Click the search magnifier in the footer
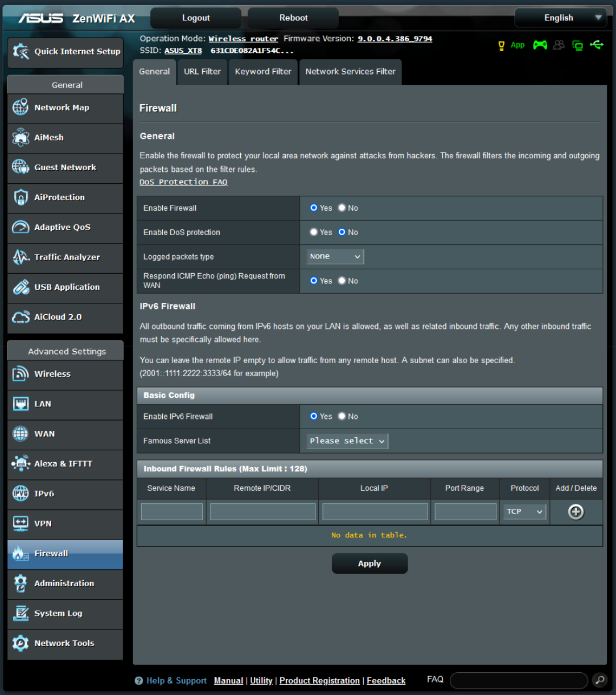Viewport: 616px width, 695px height. [599, 680]
